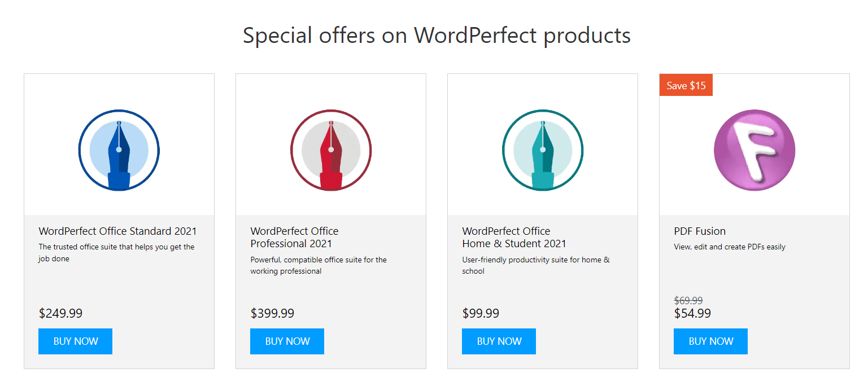Click the $399.99 price label
This screenshot has width=868, height=373.
272,313
